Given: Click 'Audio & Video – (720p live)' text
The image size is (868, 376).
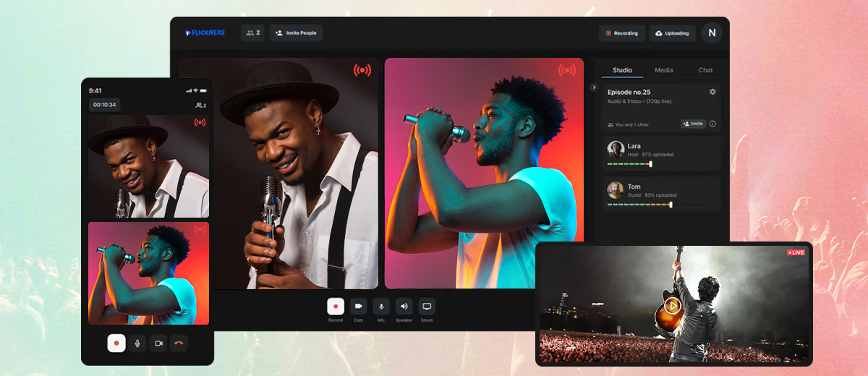Looking at the screenshot, I should click(x=641, y=103).
